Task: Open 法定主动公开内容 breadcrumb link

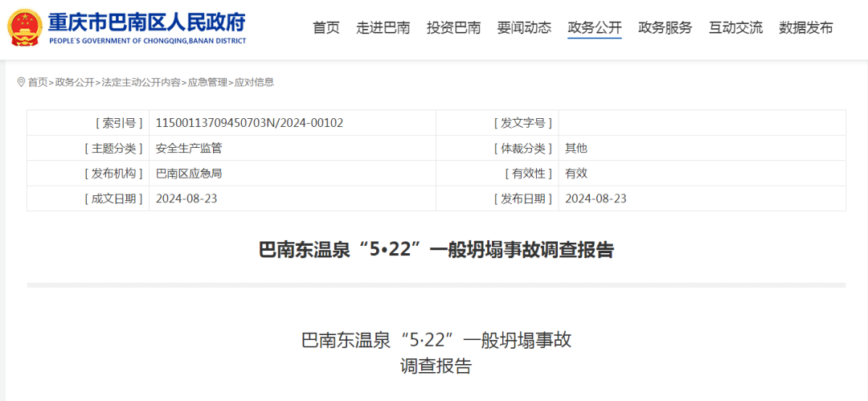Action: tap(141, 82)
